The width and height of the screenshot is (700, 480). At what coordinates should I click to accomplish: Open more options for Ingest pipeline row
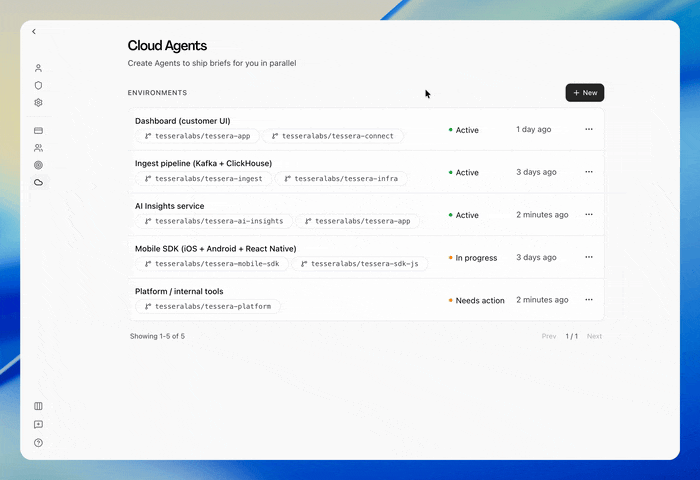tap(589, 172)
